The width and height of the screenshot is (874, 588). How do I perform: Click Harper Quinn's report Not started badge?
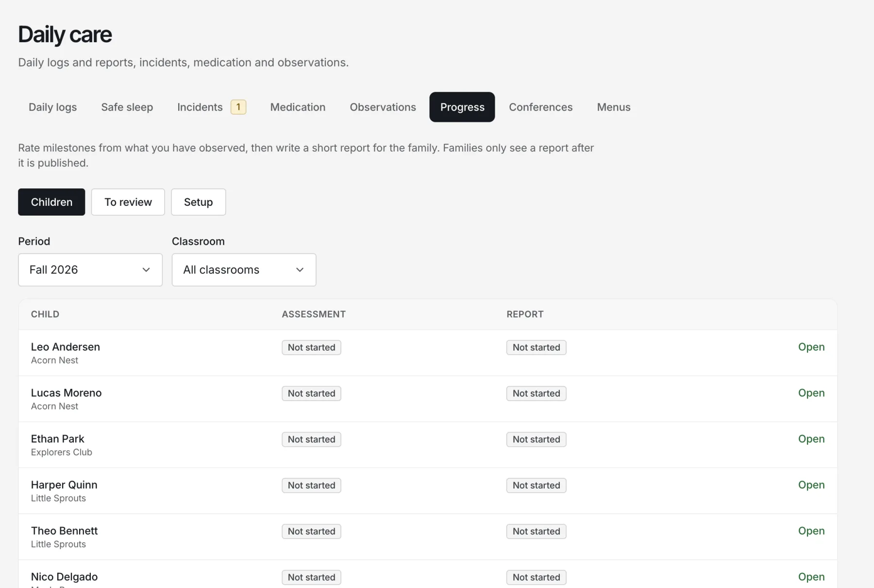(x=536, y=486)
